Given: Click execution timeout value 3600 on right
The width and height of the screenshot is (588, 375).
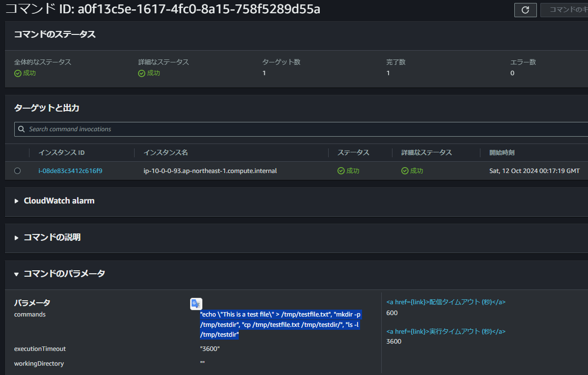Looking at the screenshot, I should tap(394, 342).
